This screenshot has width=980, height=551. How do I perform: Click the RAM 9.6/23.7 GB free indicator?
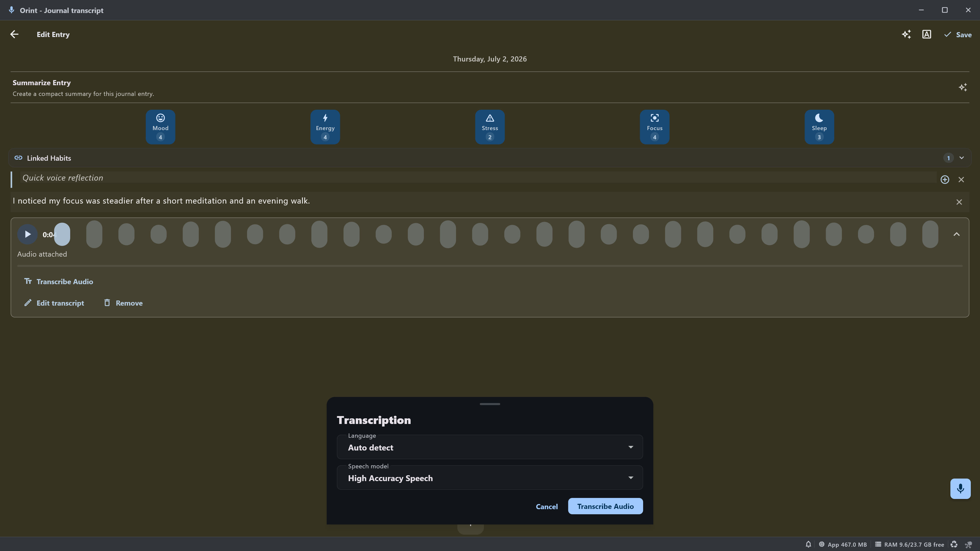910,545
